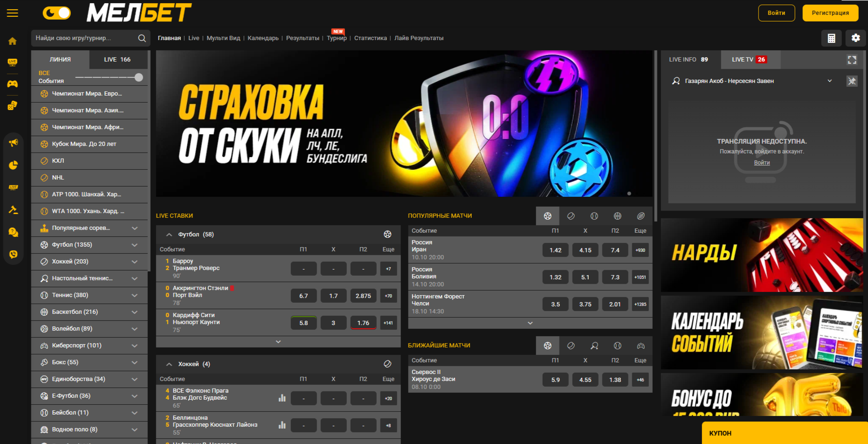This screenshot has height=444, width=868.
Task: Open Календарь in the top menu
Action: 263,38
